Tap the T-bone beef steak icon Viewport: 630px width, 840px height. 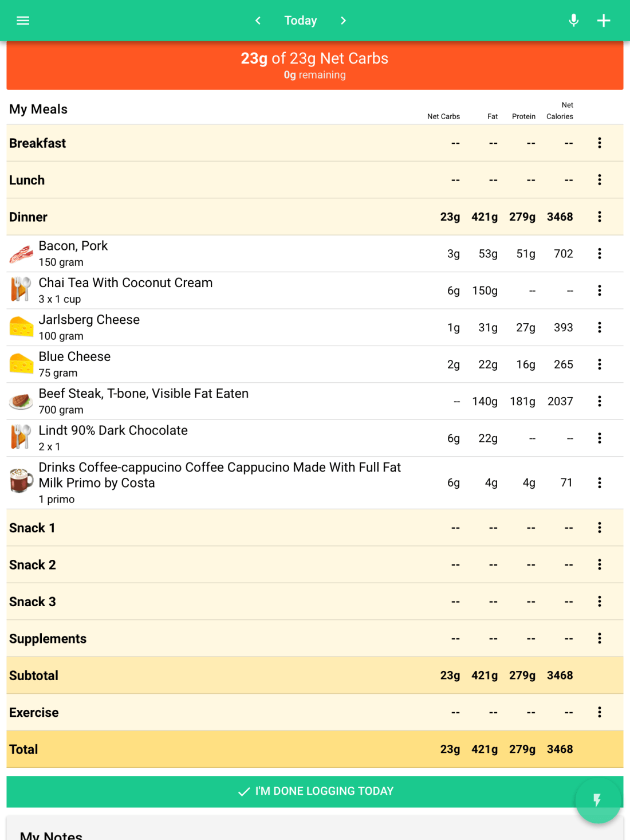pos(21,401)
